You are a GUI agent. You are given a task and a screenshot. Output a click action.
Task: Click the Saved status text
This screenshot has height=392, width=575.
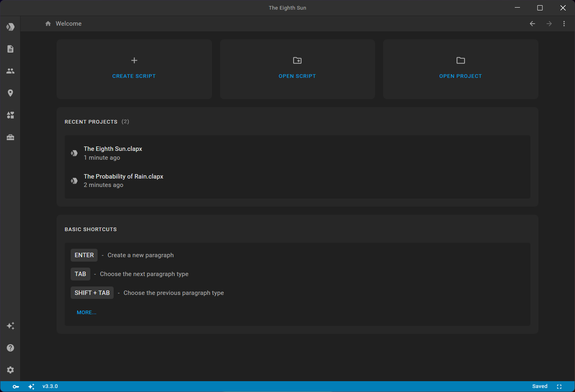(x=540, y=386)
